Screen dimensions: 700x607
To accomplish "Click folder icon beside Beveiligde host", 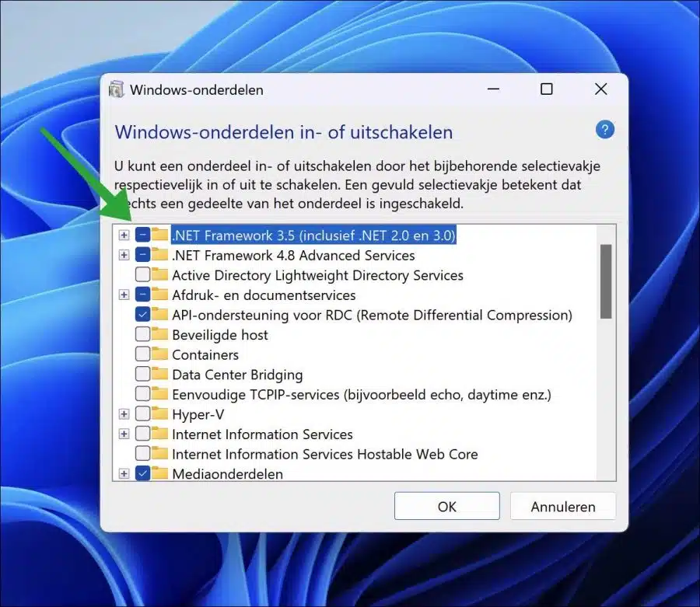I will tap(159, 334).
